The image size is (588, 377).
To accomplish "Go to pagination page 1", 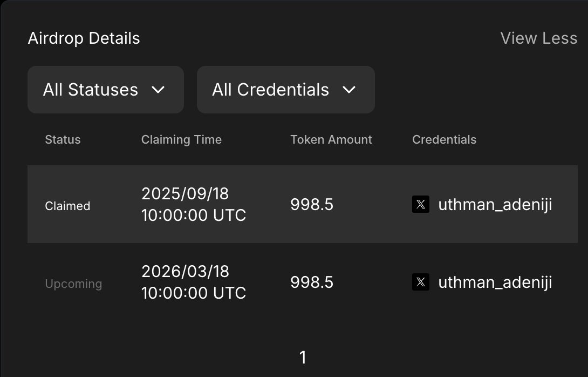I will (x=303, y=357).
